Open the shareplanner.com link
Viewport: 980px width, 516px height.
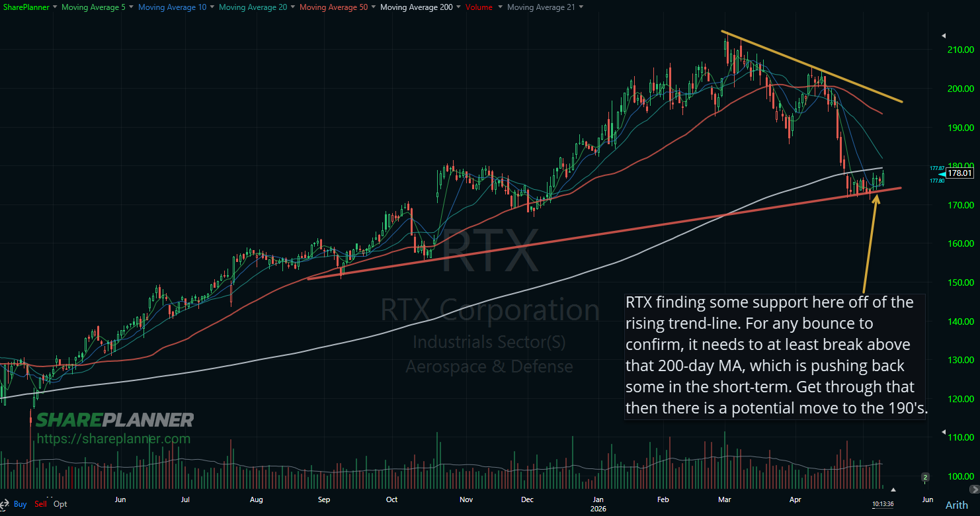113,439
